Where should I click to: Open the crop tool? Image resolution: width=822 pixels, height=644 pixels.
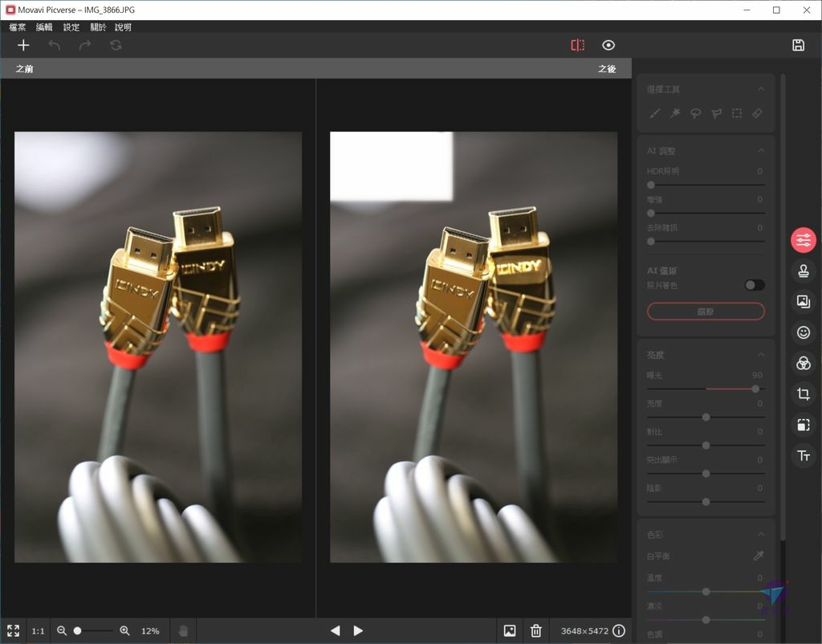click(x=803, y=393)
